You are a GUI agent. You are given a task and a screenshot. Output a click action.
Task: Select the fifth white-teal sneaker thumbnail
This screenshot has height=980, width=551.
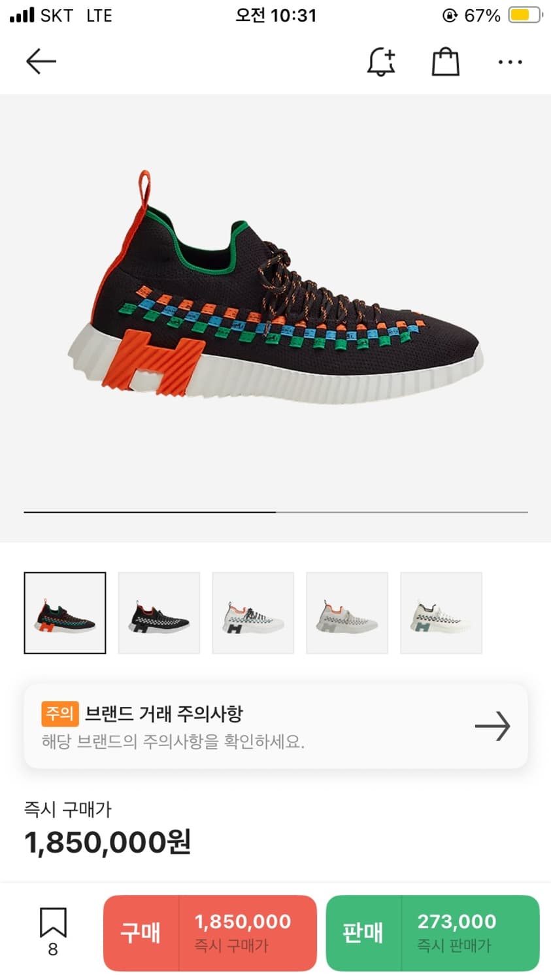[441, 613]
